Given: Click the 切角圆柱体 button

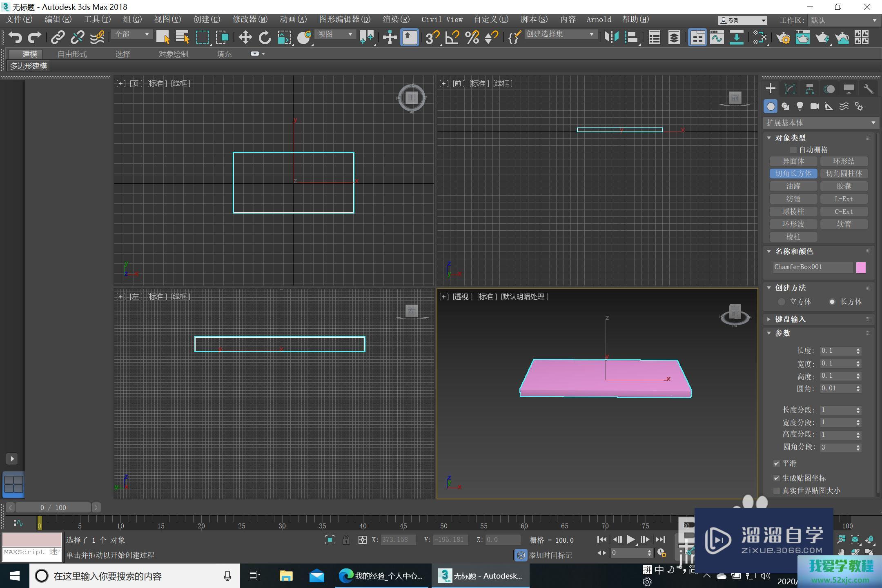Looking at the screenshot, I should [844, 174].
